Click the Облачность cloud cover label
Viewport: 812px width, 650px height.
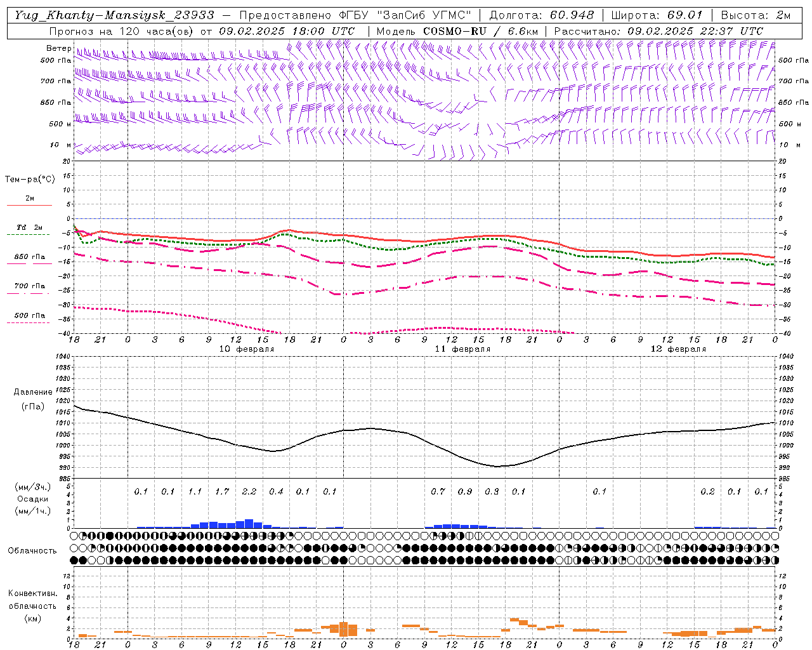pos(32,551)
